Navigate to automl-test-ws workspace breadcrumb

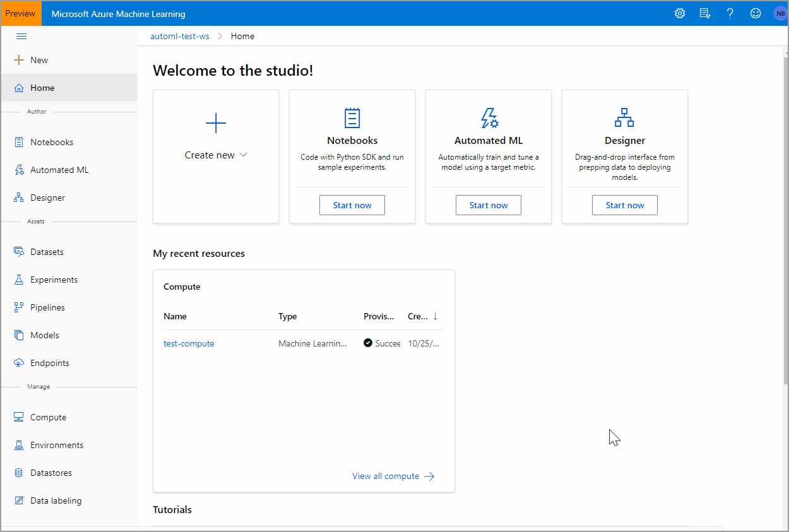click(179, 36)
